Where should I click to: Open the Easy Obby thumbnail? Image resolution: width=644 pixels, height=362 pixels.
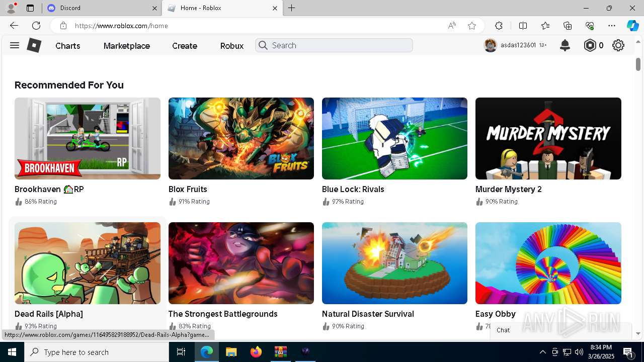548,263
